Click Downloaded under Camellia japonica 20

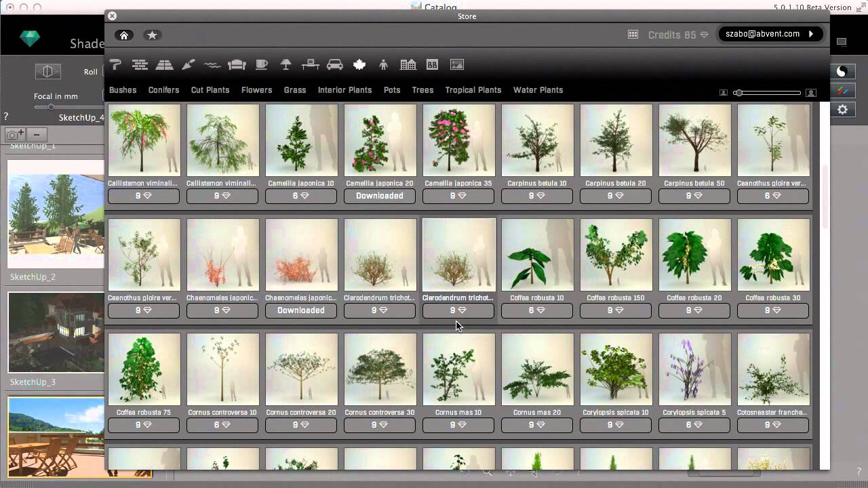pyautogui.click(x=380, y=196)
